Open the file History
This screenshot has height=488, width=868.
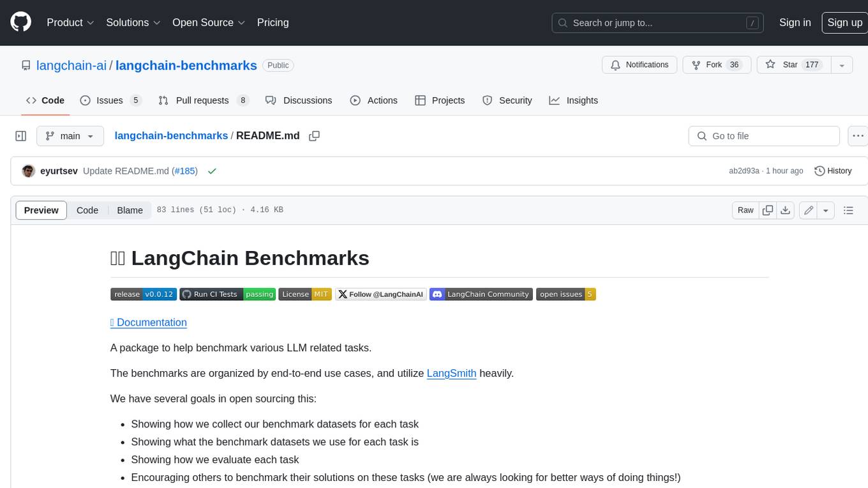[834, 171]
